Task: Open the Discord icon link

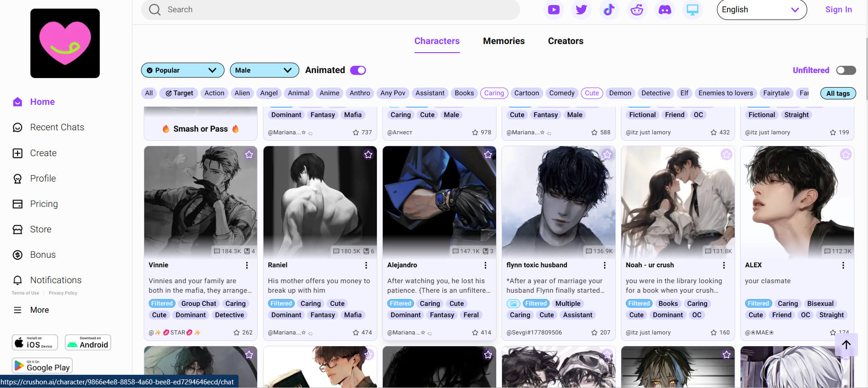Action: pyautogui.click(x=664, y=10)
